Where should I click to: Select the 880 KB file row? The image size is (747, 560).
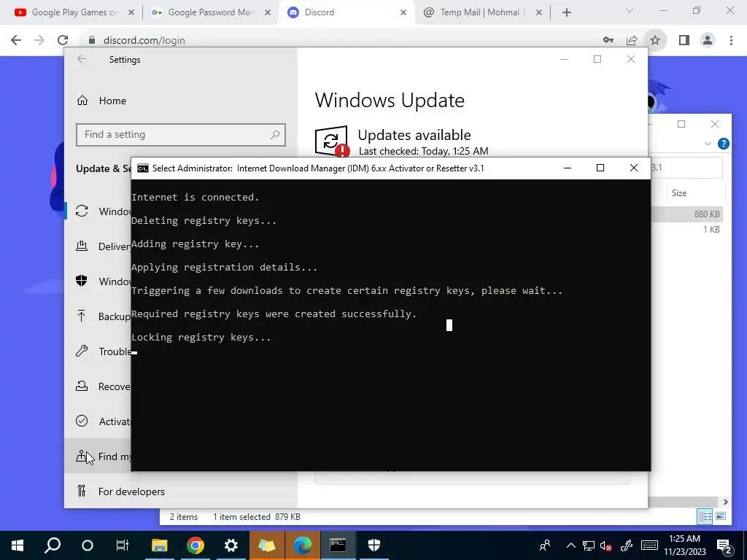click(686, 214)
